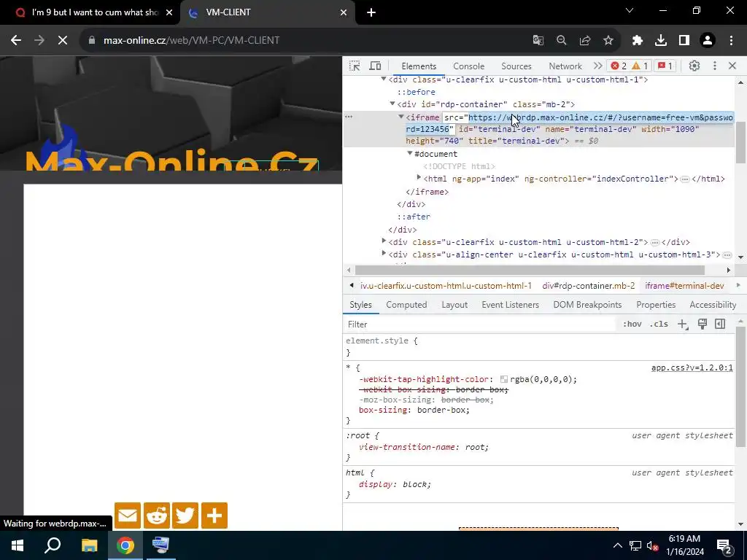Viewport: 747px width, 560px height.
Task: Bookmark this tab with the star
Action: click(608, 41)
